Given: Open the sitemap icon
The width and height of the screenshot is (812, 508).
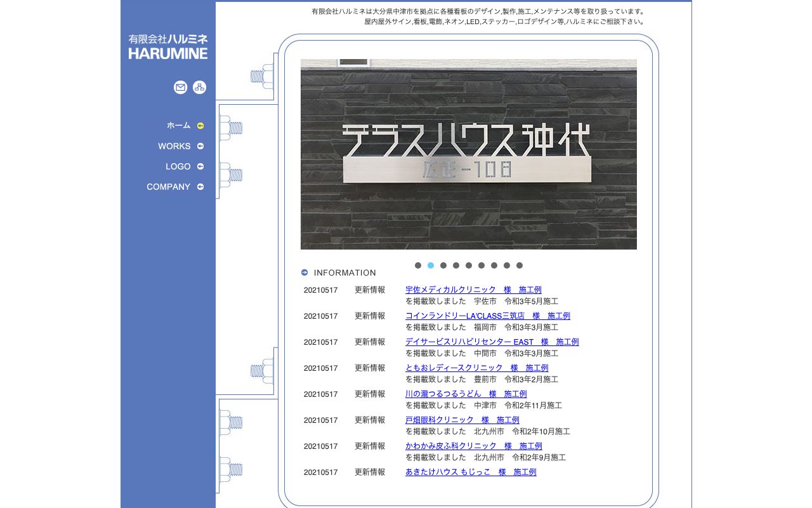Looking at the screenshot, I should (x=200, y=88).
